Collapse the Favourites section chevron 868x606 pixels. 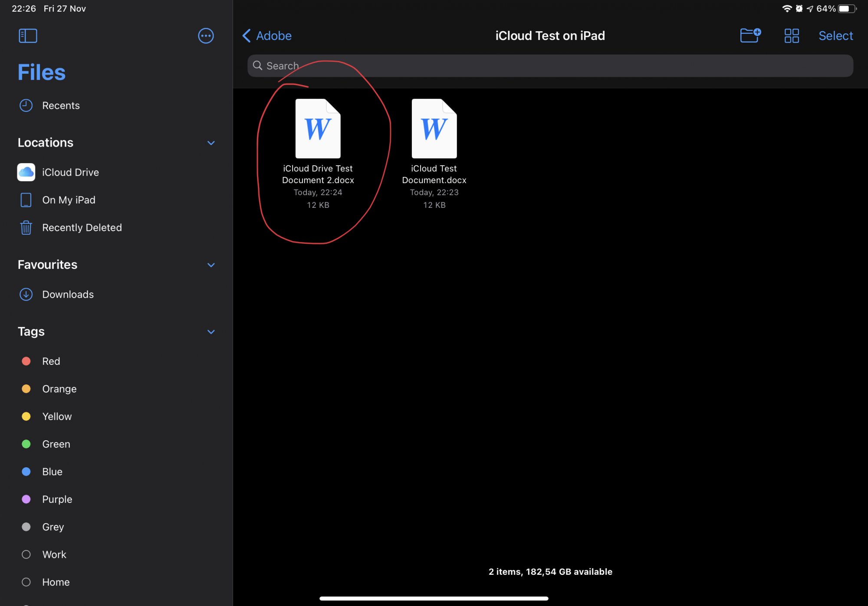tap(211, 265)
